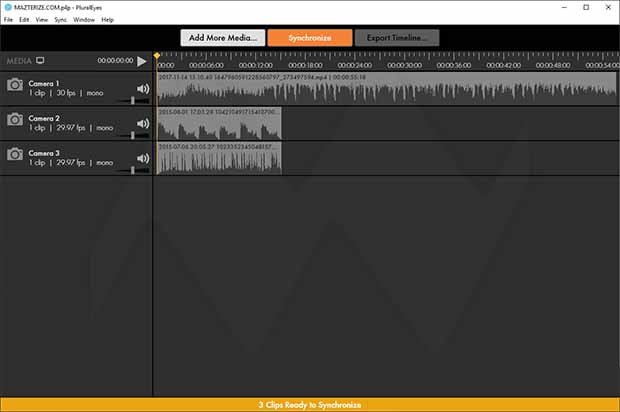
Task: Open the View menu
Action: pyautogui.click(x=42, y=20)
